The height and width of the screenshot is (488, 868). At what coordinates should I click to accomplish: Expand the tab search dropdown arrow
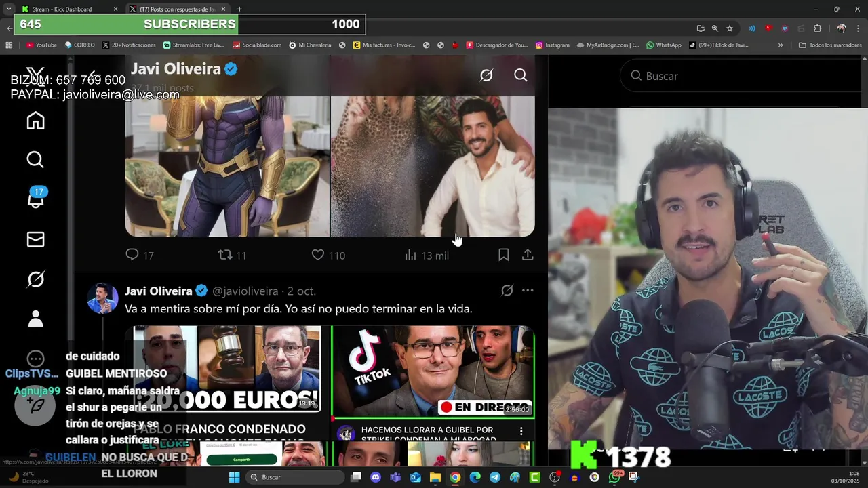coord(8,9)
